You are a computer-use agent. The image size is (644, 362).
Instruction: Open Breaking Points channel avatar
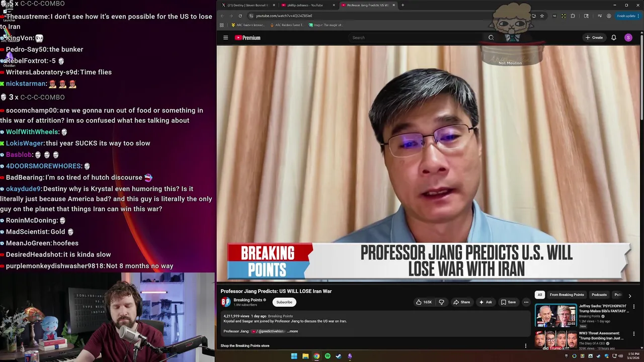click(x=225, y=302)
